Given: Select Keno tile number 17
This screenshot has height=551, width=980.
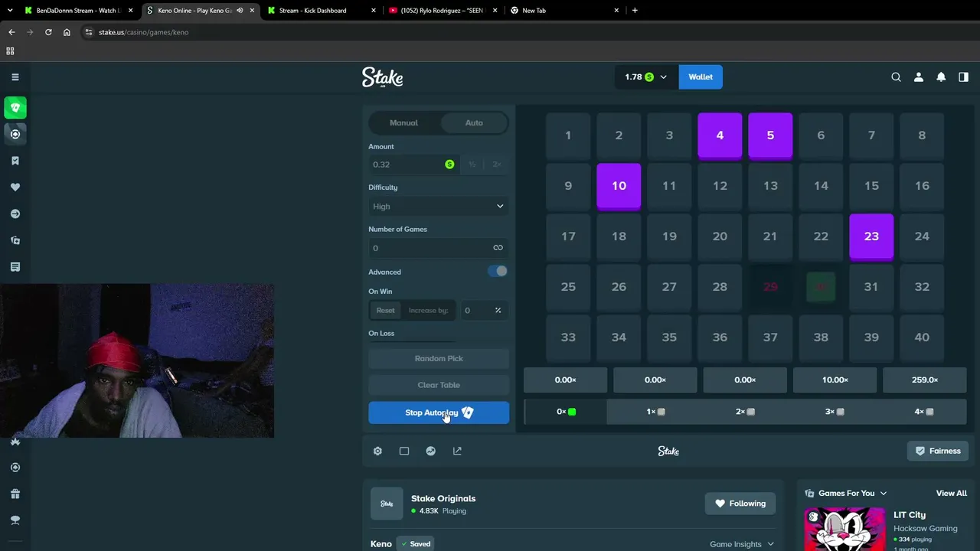Looking at the screenshot, I should pyautogui.click(x=568, y=236).
